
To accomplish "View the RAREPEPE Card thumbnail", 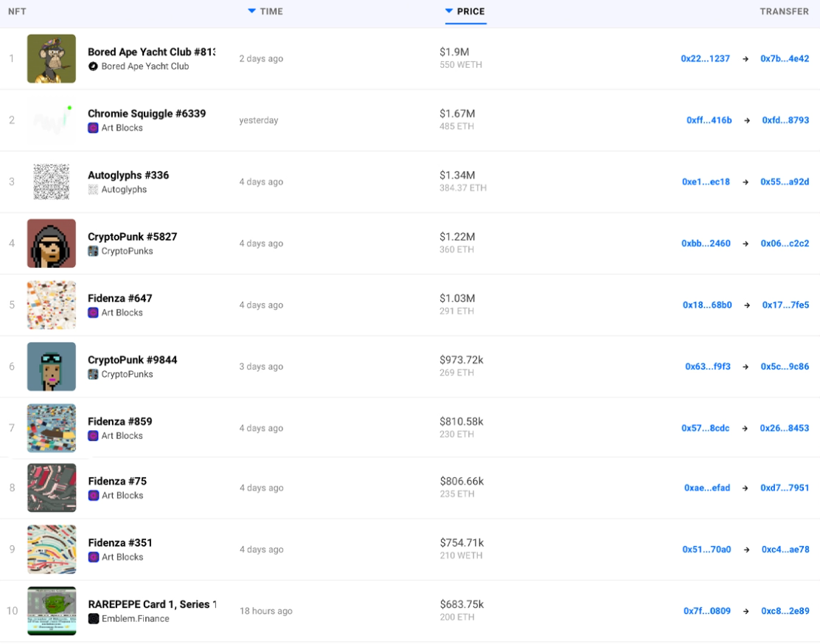I will pos(52,611).
